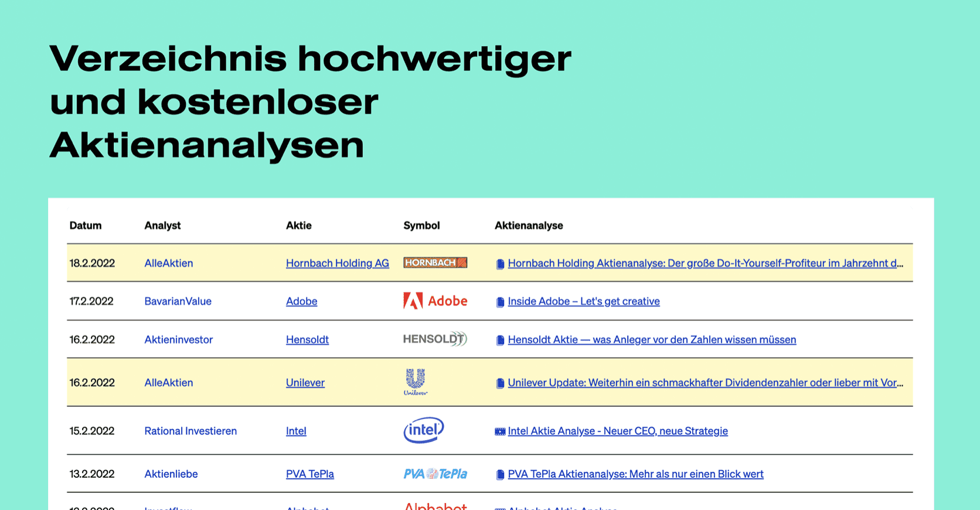
Task: Select analyst AlleAktien in the Unilever row
Action: point(169,383)
